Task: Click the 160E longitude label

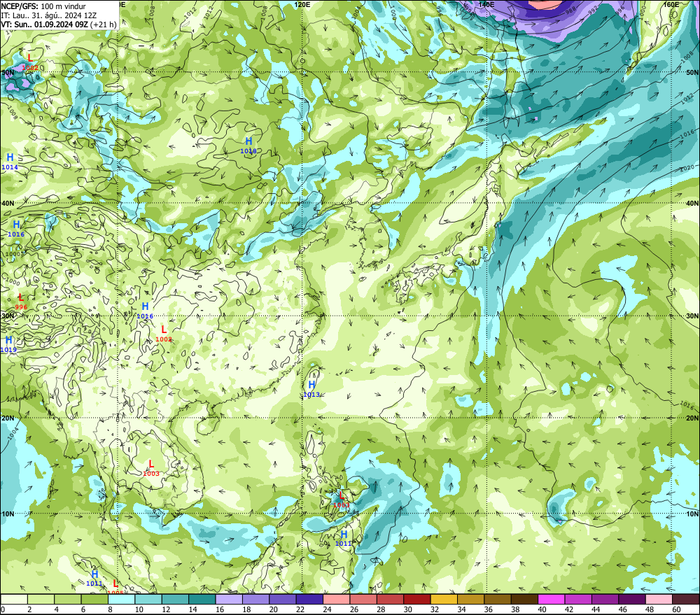Action: tap(671, 4)
